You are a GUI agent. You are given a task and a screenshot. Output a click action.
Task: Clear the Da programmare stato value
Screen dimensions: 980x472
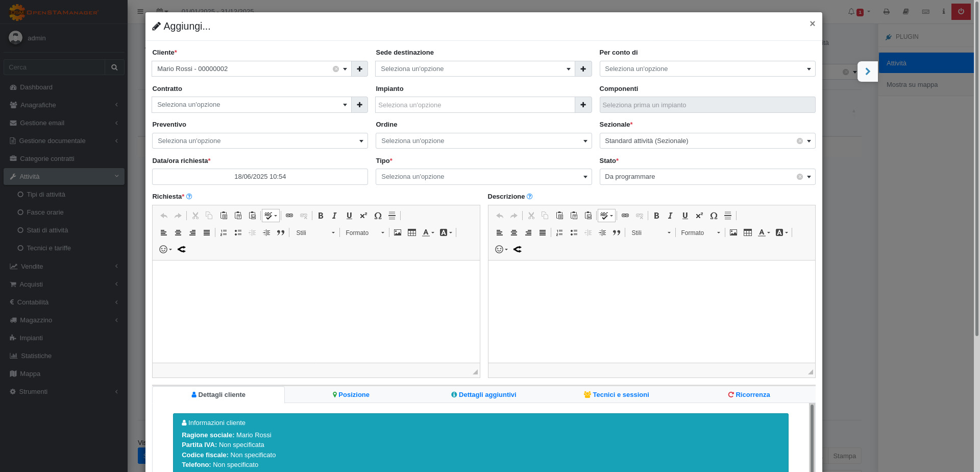[800, 177]
